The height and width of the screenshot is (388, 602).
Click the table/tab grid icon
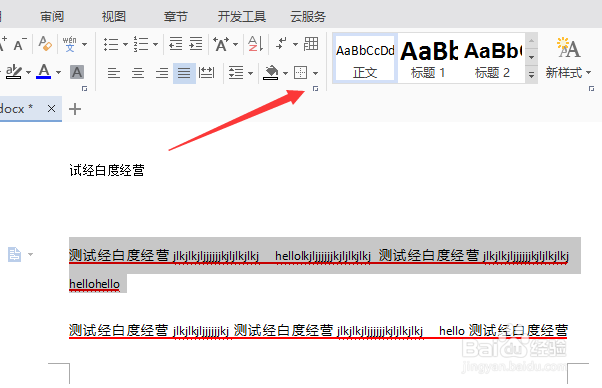tap(311, 44)
